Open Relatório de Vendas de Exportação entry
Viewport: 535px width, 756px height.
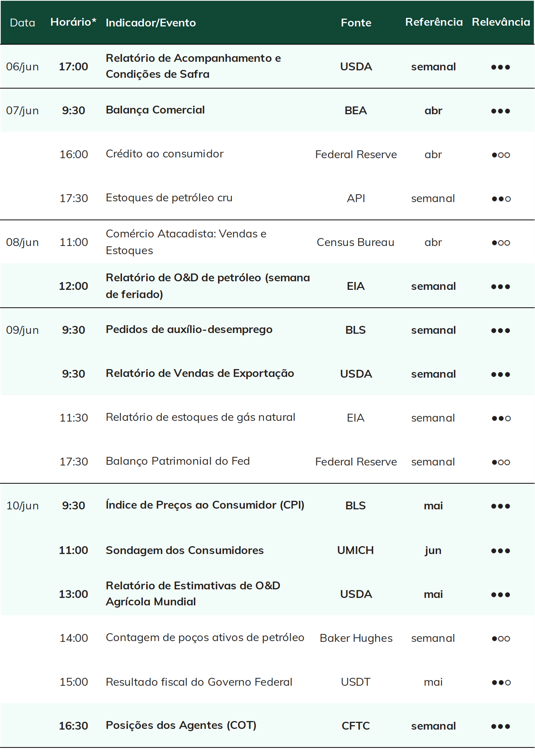[200, 373]
